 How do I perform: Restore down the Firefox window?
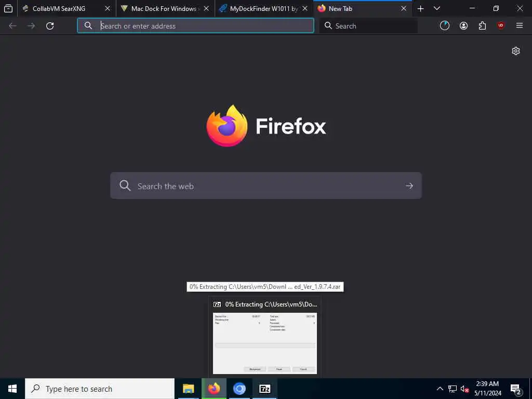point(496,8)
